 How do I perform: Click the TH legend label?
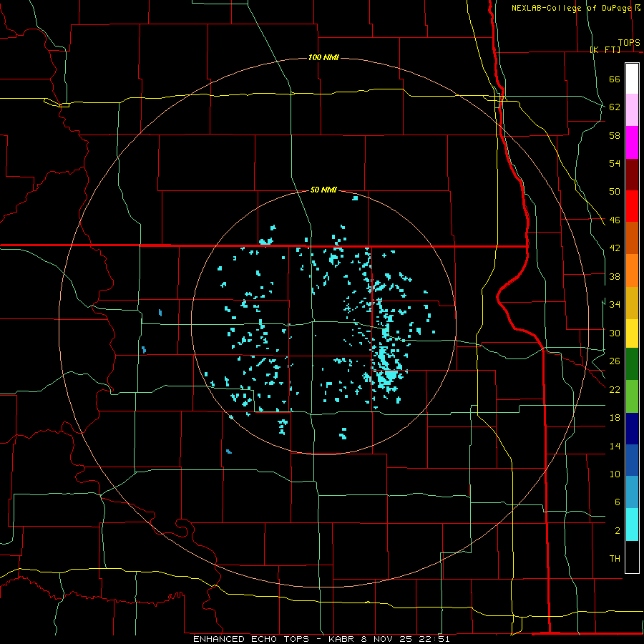coord(615,559)
